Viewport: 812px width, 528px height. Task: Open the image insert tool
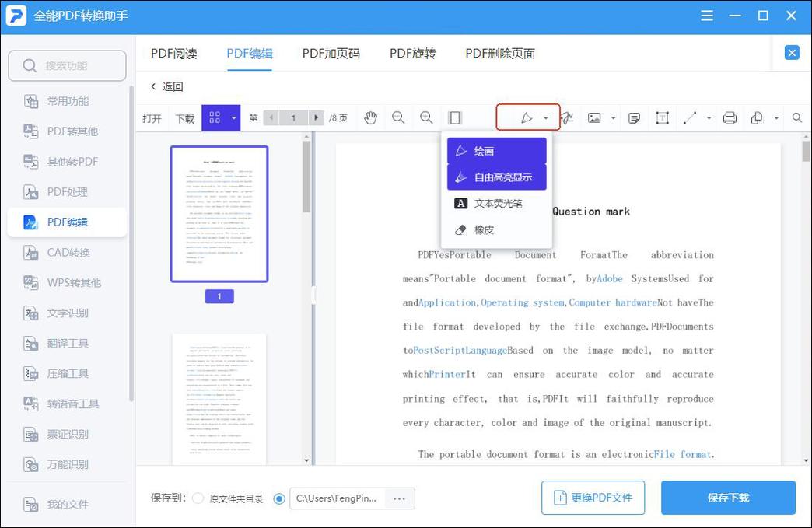pos(594,117)
